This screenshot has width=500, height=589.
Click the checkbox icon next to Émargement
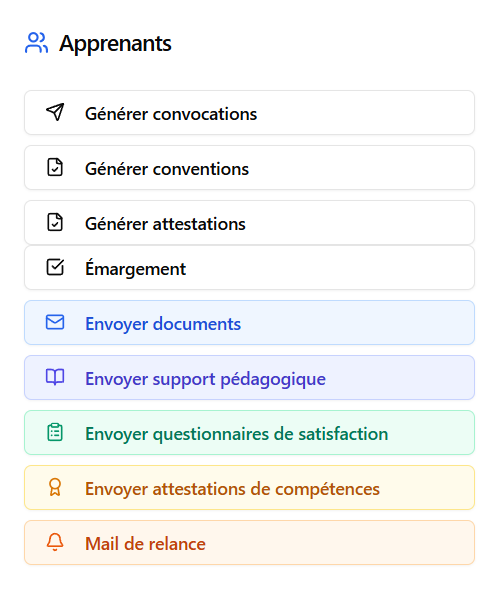(55, 267)
